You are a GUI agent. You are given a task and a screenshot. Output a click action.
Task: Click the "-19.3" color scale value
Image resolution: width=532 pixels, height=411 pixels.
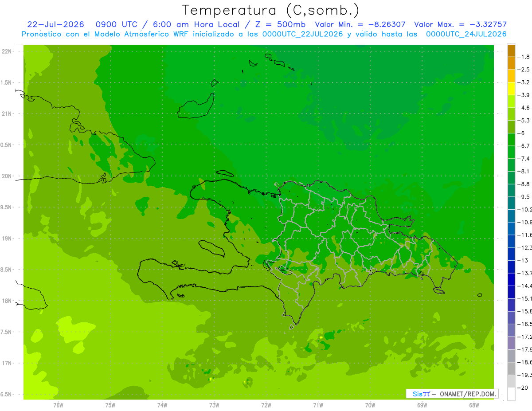524,375
